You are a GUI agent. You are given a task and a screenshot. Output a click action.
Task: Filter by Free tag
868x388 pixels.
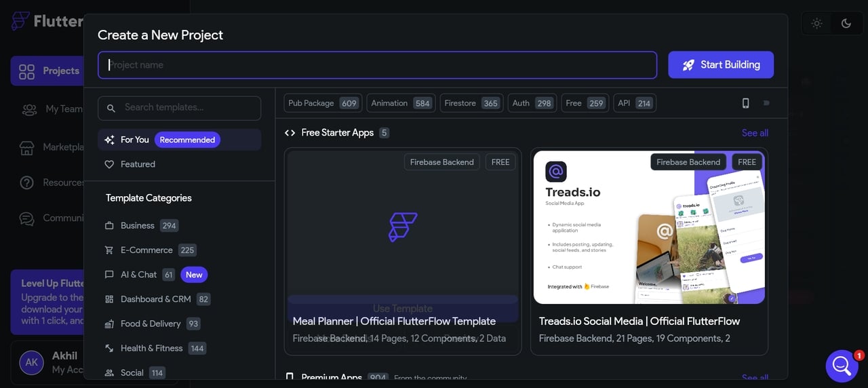pyautogui.click(x=585, y=103)
